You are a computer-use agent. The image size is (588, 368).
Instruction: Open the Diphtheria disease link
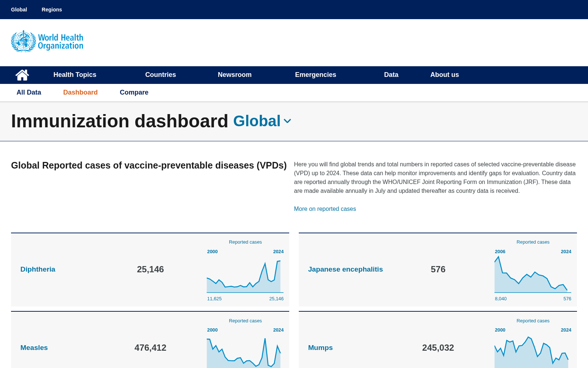pyautogui.click(x=38, y=269)
